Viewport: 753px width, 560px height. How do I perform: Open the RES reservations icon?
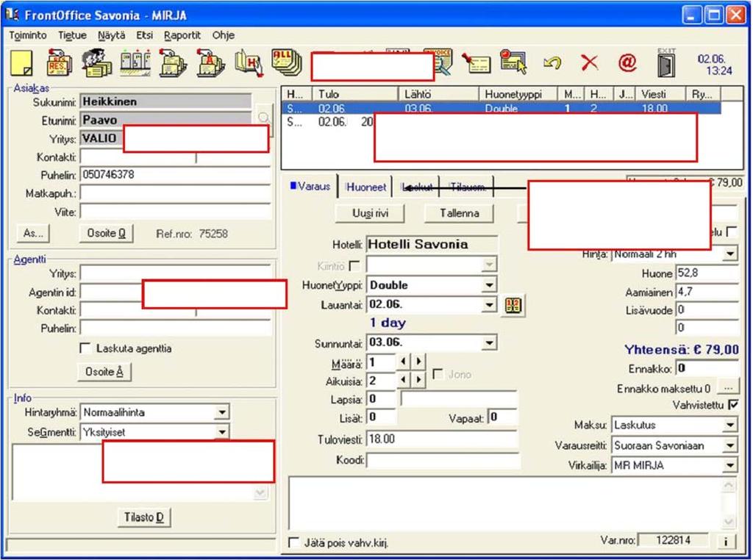[59, 63]
